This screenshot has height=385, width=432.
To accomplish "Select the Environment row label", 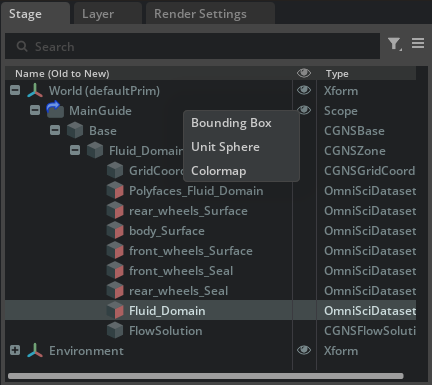I will click(86, 351).
